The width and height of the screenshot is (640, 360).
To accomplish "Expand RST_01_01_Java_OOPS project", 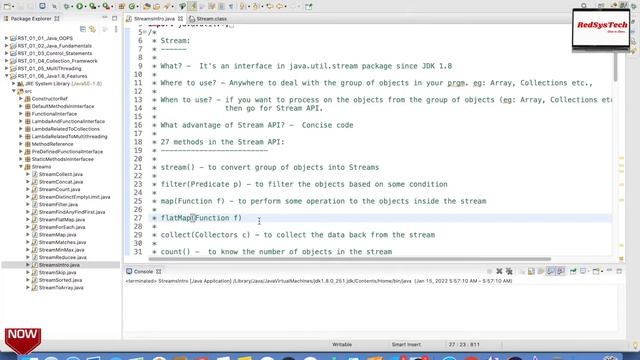I will click(x=6, y=38).
